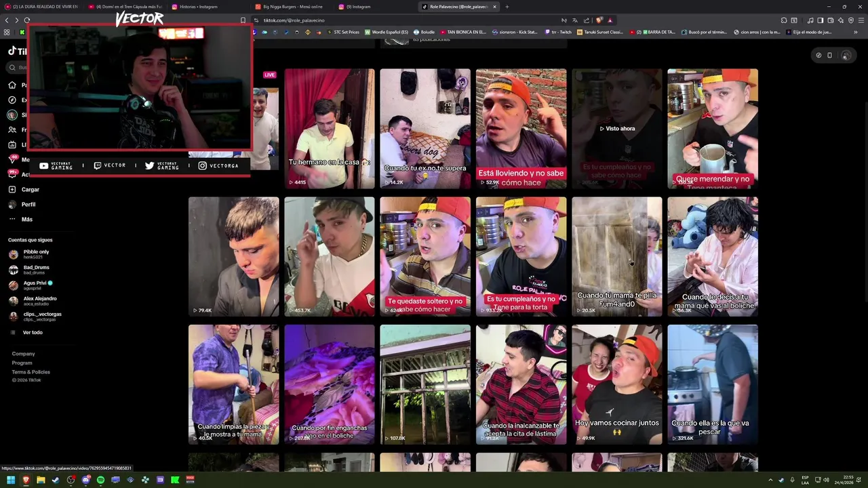
Task: Click the compass explore icon in sidebar
Action: click(12, 100)
